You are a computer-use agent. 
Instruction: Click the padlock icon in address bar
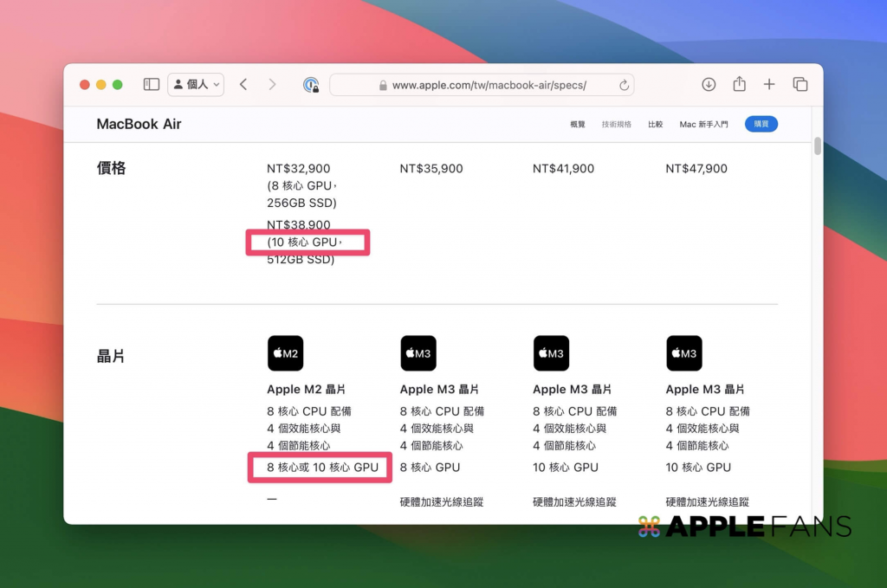[383, 86]
